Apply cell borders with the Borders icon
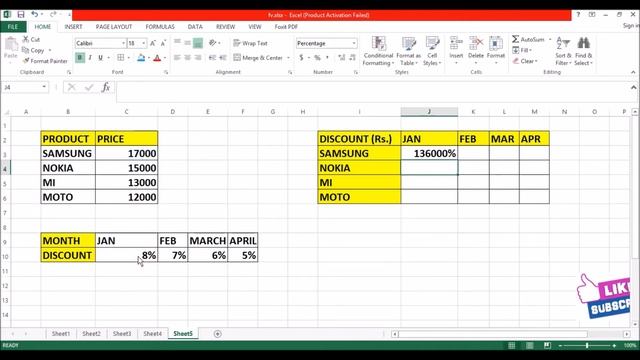Image resolution: width=640 pixels, height=360 pixels. (120, 58)
